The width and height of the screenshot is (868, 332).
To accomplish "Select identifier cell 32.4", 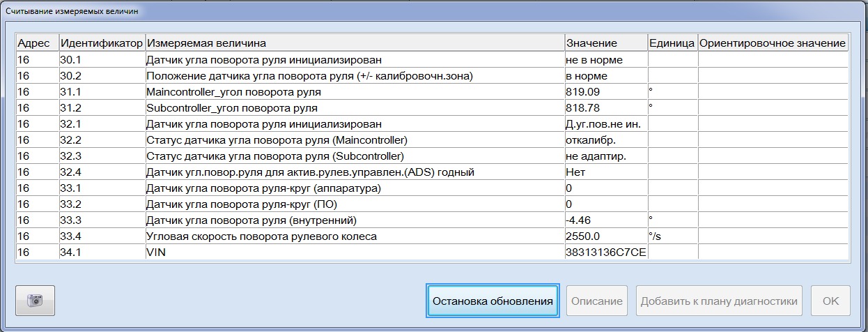I will [102, 172].
